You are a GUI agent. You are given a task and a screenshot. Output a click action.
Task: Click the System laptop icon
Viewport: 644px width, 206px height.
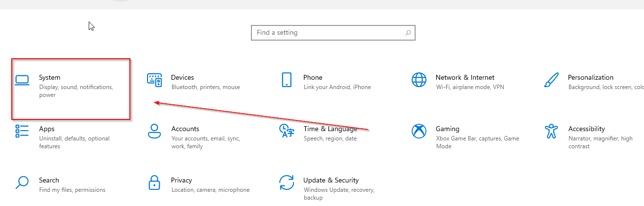click(23, 80)
